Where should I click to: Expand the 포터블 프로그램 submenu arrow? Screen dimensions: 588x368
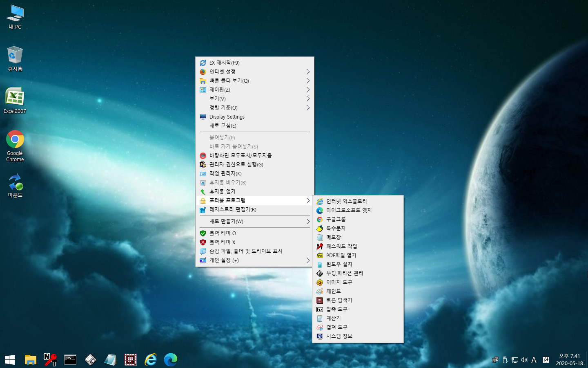click(308, 200)
